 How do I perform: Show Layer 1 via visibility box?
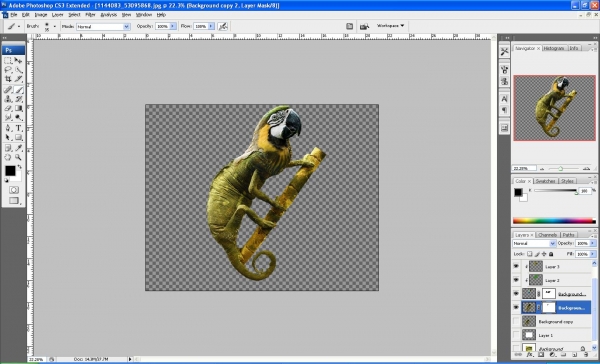[516, 335]
